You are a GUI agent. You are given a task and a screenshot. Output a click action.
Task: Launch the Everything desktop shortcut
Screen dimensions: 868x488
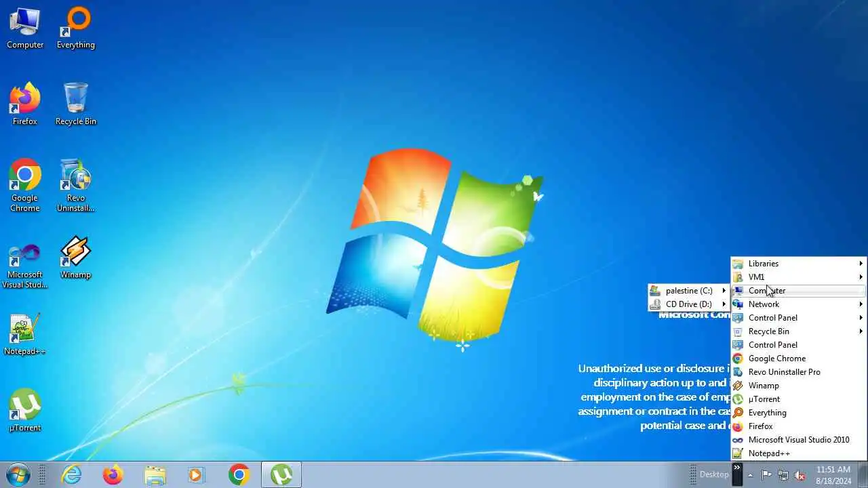[76, 28]
